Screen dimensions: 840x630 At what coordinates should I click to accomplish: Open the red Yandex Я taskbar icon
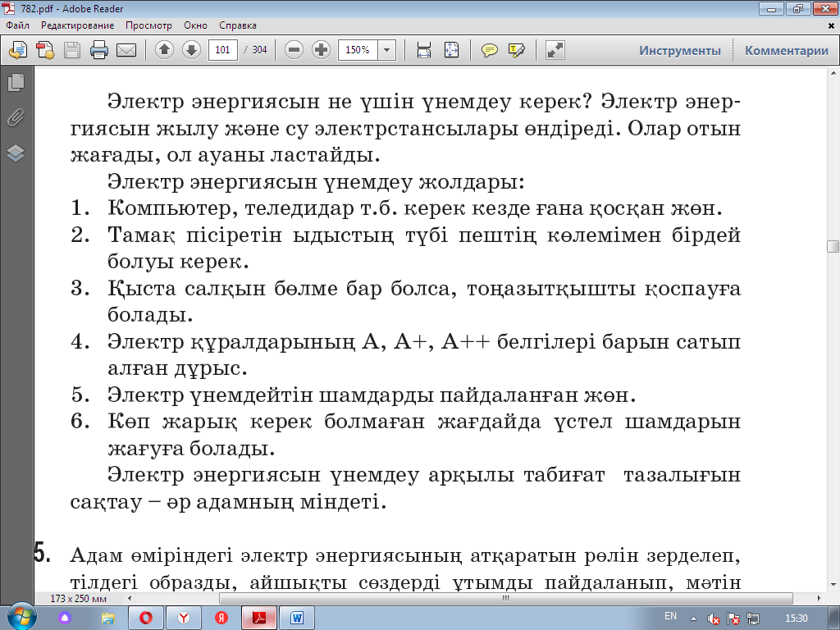[x=221, y=619]
